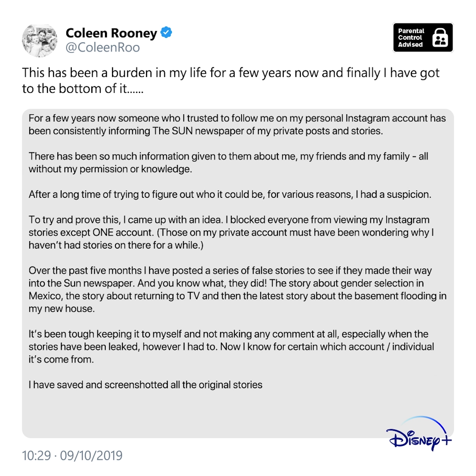
Task: Click the blue verified checkmark badge
Action: tap(167, 32)
